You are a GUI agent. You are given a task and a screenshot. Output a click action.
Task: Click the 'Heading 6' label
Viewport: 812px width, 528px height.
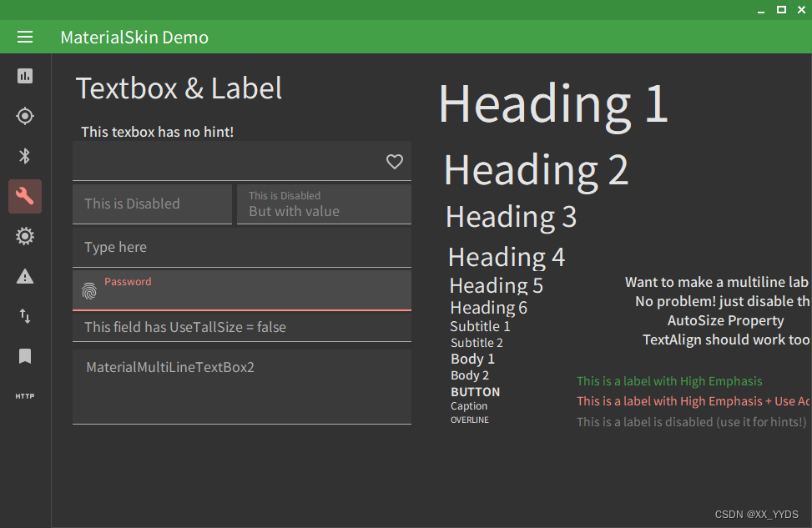point(489,308)
